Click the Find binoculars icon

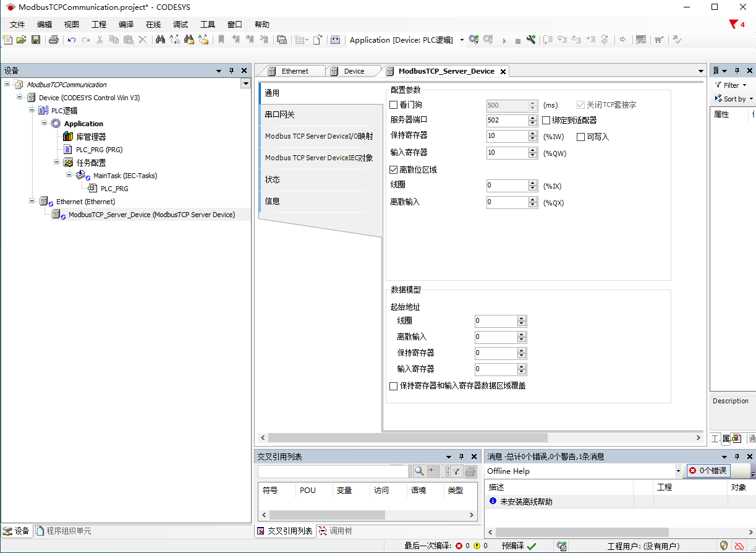[160, 40]
